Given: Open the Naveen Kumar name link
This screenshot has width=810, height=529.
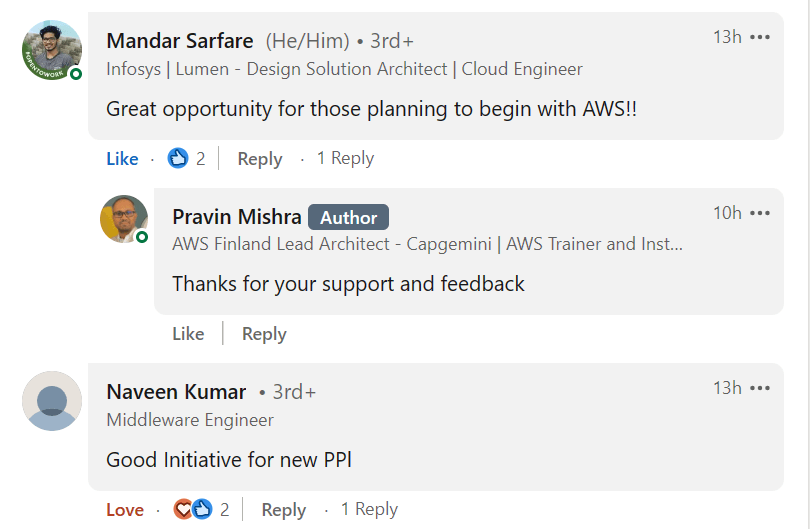Looking at the screenshot, I should (176, 392).
